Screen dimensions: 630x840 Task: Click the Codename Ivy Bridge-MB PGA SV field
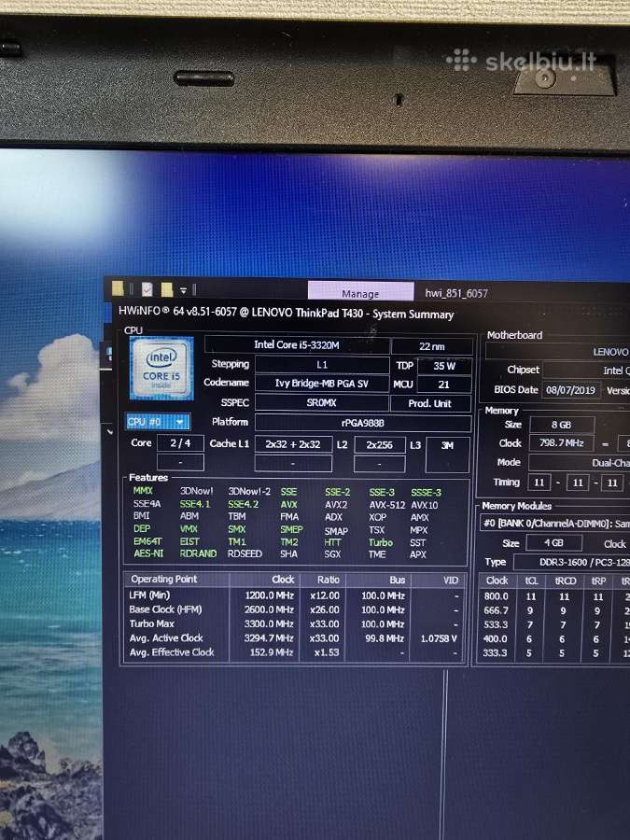(321, 383)
